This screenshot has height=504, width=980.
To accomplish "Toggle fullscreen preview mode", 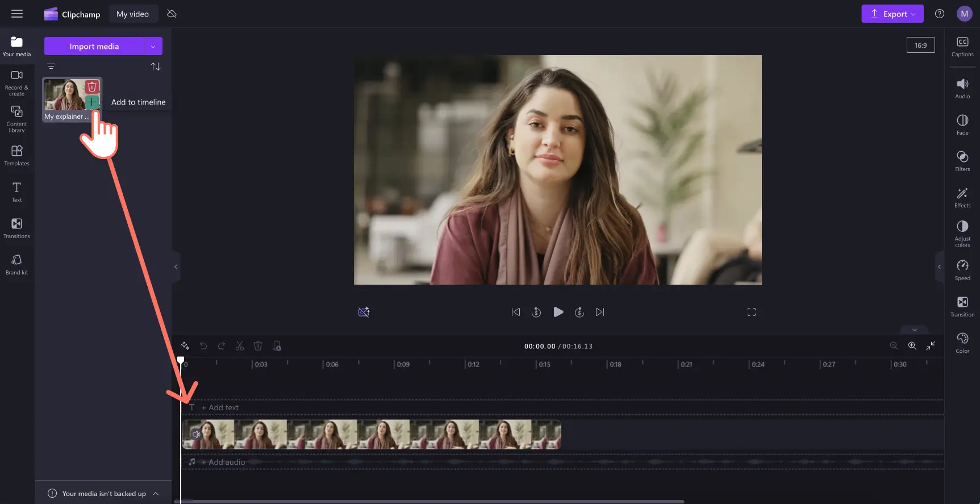I will tap(752, 312).
